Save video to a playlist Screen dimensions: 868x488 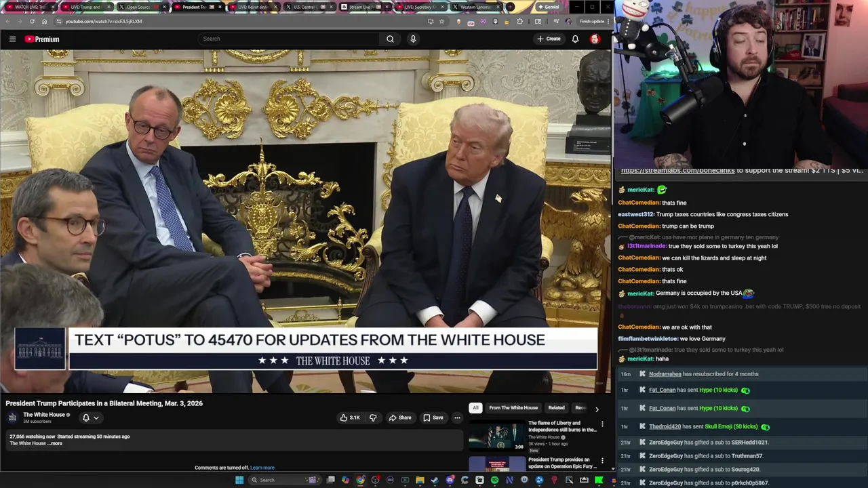point(433,418)
